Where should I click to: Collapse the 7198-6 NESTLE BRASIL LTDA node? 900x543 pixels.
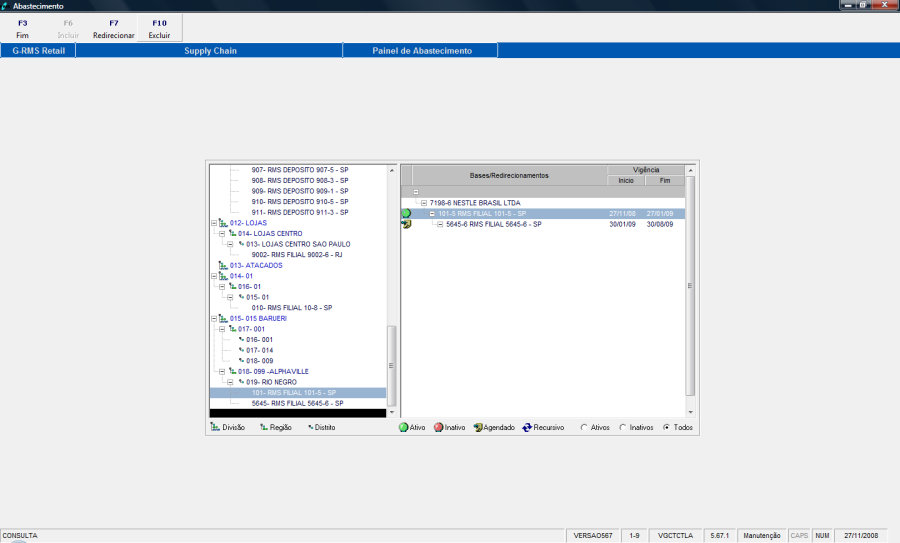coord(424,203)
